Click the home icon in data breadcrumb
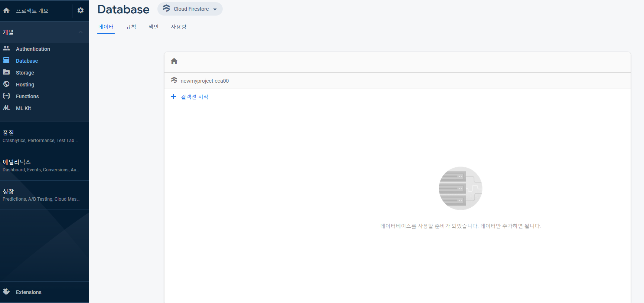 [x=174, y=61]
